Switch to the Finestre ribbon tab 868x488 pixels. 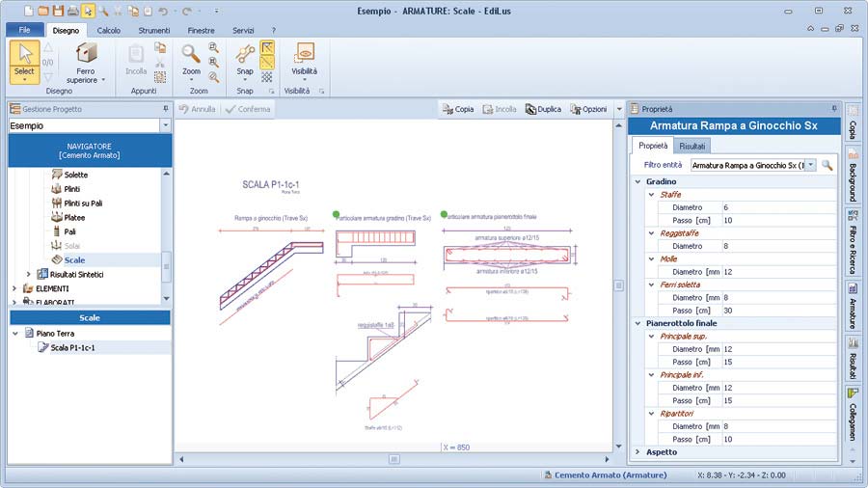click(x=201, y=31)
